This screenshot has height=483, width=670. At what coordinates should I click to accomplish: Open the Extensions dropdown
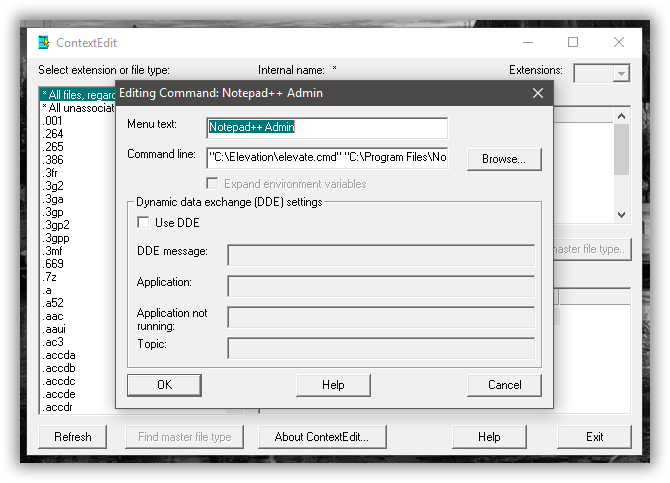pos(621,73)
